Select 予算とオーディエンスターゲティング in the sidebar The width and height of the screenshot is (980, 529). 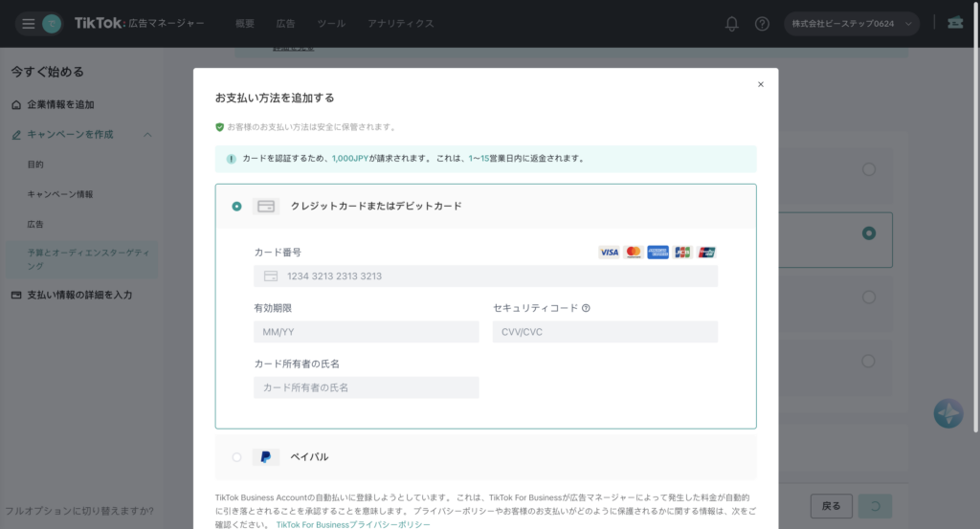coord(82,259)
